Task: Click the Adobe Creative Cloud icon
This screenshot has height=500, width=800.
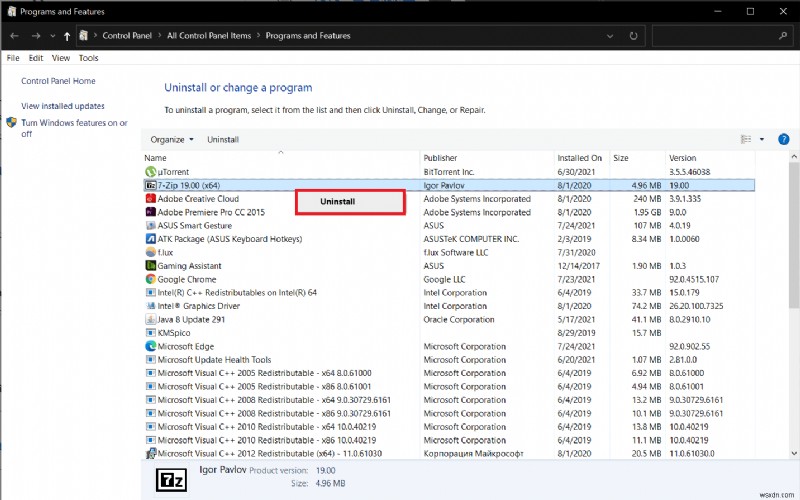Action: (151, 198)
